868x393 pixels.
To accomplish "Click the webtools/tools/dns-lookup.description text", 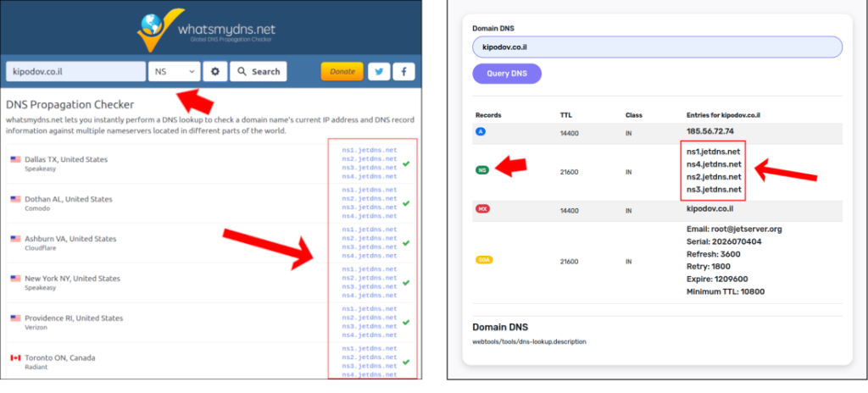I will pyautogui.click(x=529, y=342).
